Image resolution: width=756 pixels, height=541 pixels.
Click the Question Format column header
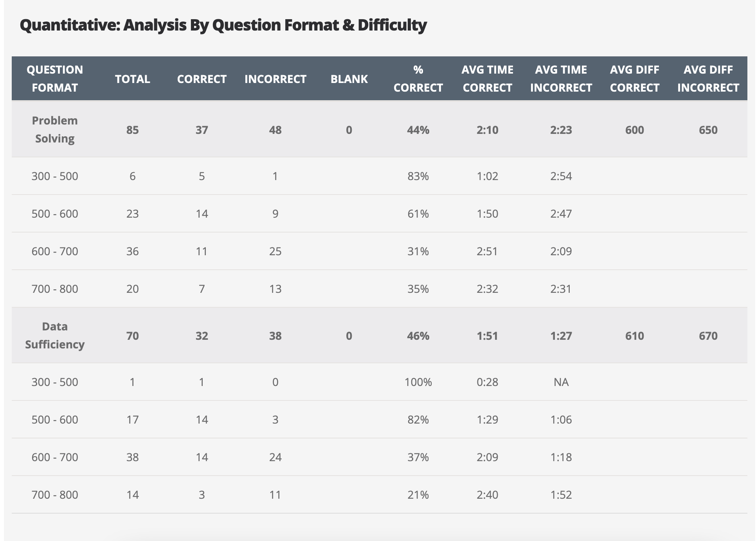[55, 79]
